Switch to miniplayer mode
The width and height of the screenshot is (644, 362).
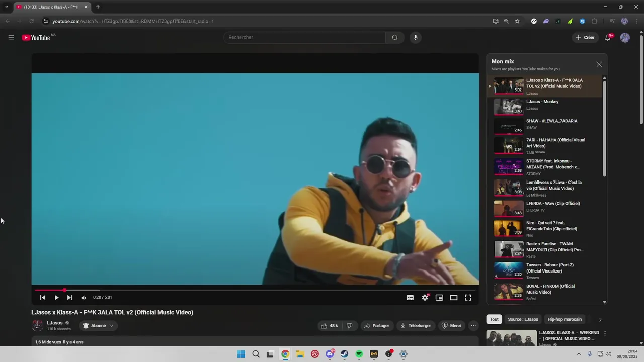click(439, 298)
